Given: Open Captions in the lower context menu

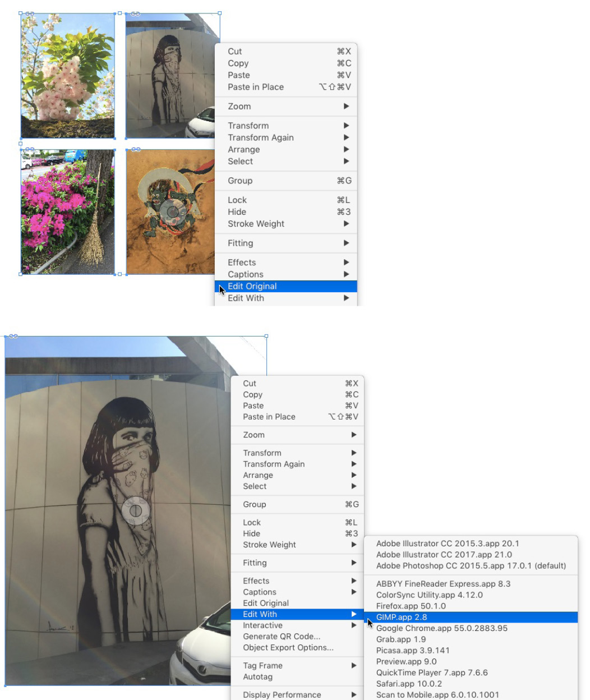Looking at the screenshot, I should coord(297,592).
